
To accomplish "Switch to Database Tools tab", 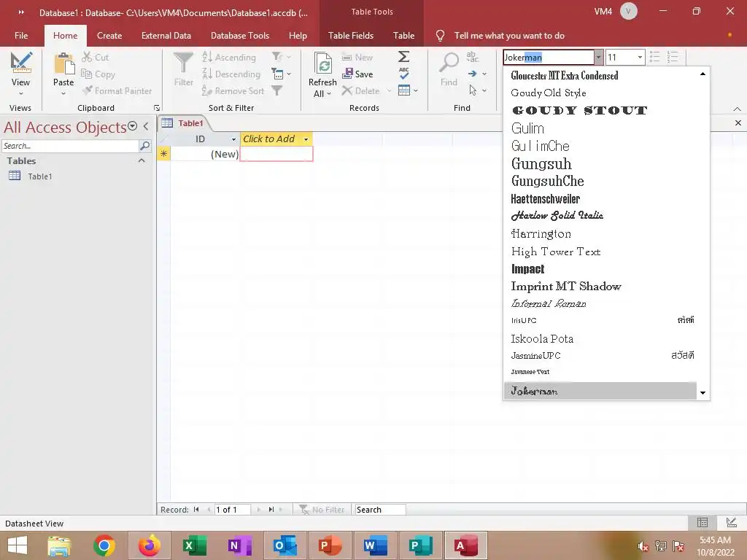I will point(240,36).
